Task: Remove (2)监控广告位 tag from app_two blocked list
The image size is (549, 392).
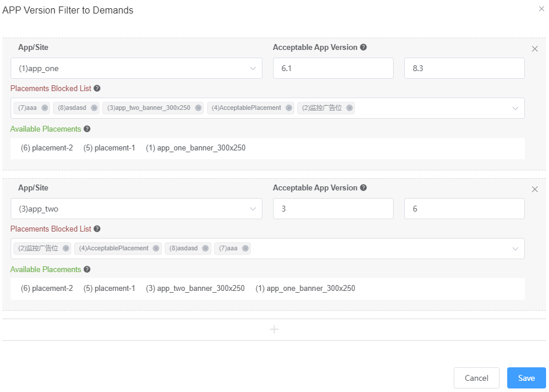Action: [66, 248]
